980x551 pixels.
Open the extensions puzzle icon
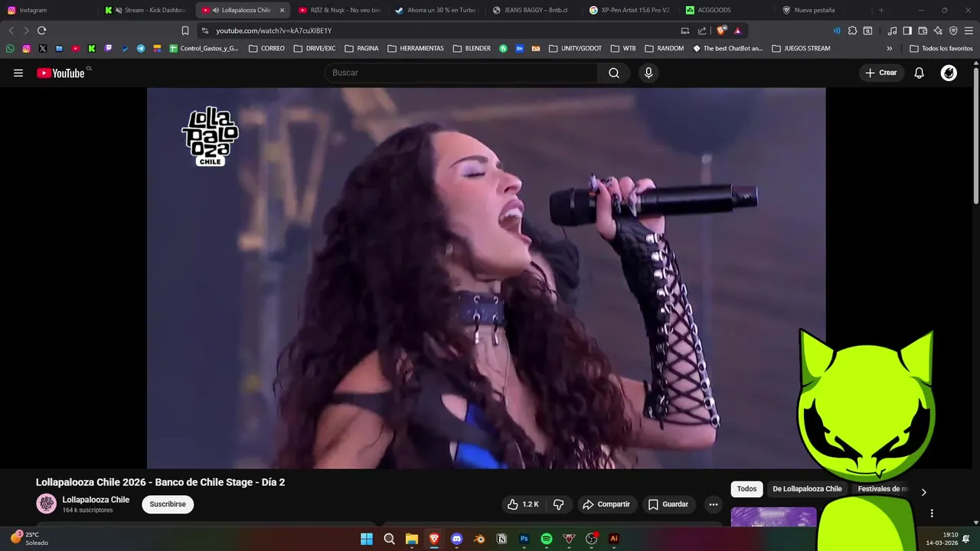tap(852, 31)
